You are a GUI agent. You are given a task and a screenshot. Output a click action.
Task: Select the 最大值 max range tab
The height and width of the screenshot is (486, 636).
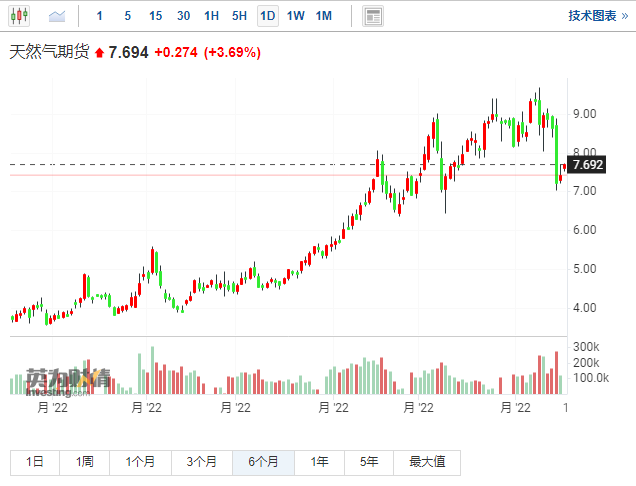(427, 462)
